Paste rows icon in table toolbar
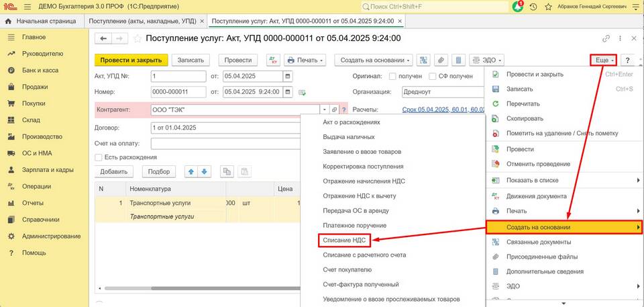Viewport: 644px width, 307px height. pos(244,172)
